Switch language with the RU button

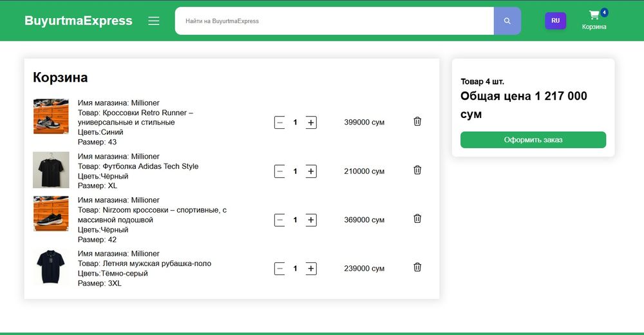coord(555,21)
